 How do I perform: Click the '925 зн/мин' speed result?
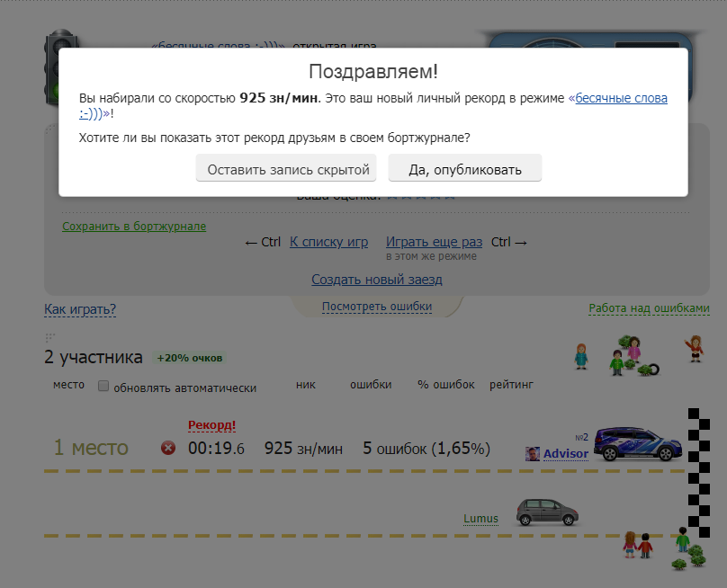[303, 449]
